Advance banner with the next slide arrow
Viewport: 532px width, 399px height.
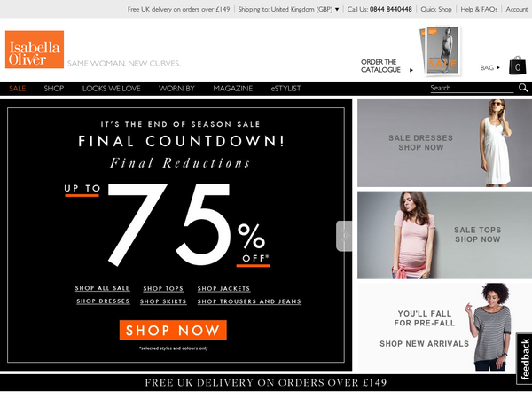344,236
